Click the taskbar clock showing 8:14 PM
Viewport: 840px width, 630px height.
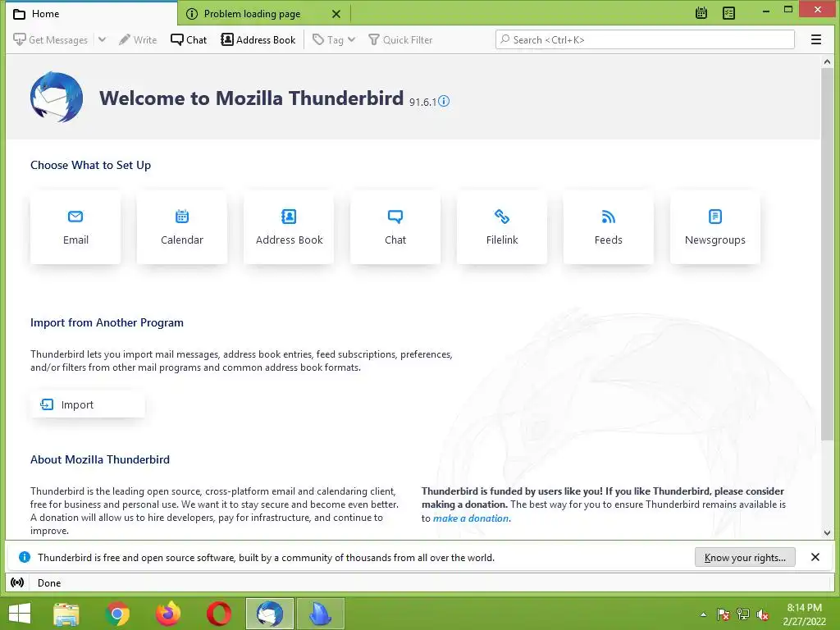point(804,614)
